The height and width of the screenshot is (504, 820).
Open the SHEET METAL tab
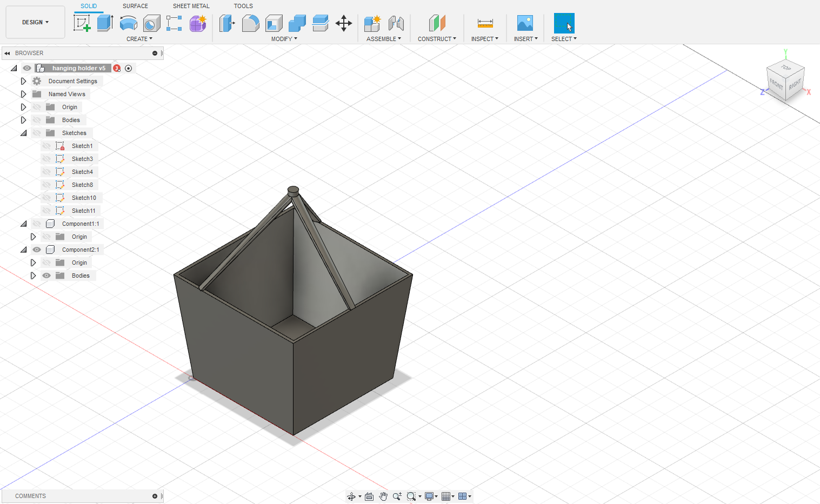point(191,6)
